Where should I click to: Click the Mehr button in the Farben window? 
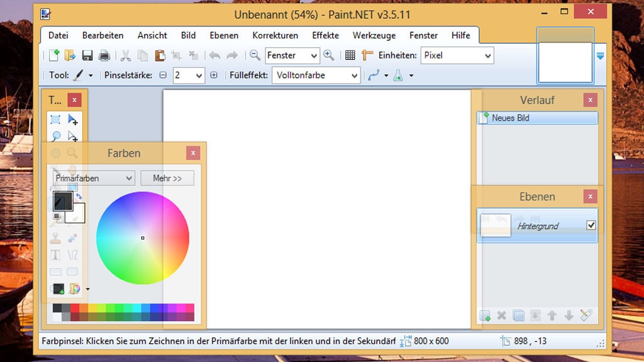pos(167,178)
